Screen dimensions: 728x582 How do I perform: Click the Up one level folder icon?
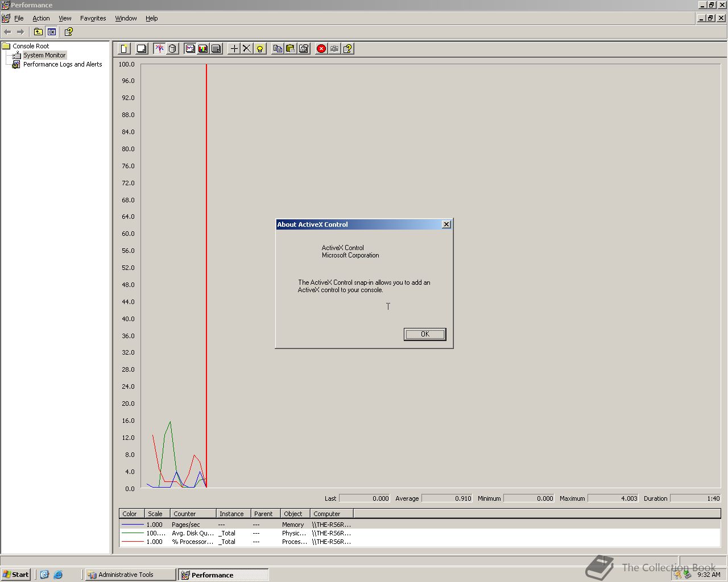(38, 32)
